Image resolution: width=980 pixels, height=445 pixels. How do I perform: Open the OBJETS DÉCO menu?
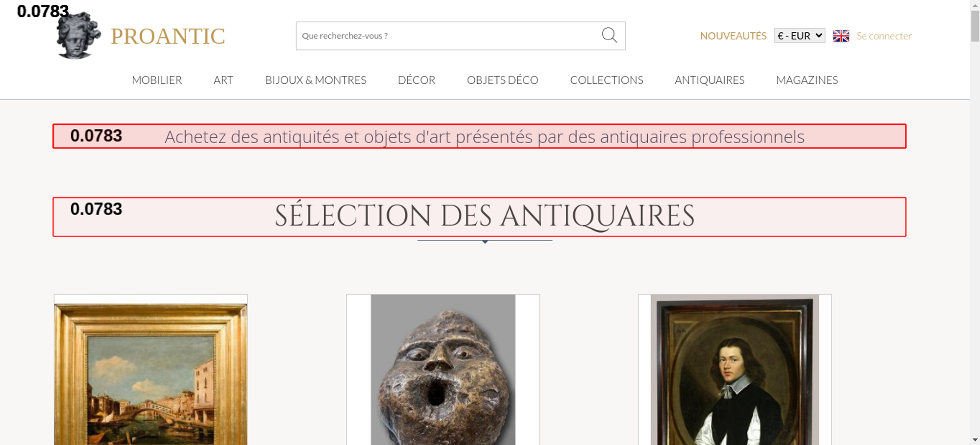(x=503, y=80)
